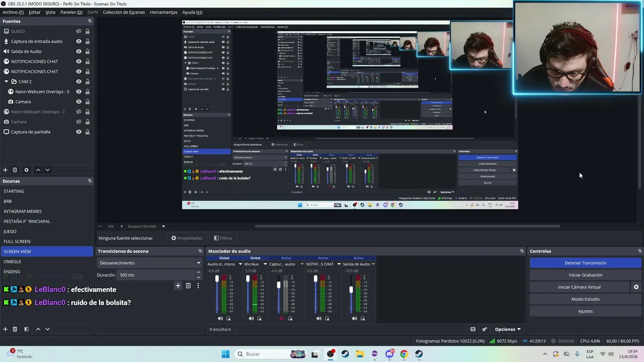This screenshot has height=362, width=644.
Task: Add a configurable scene transition
Action: click(x=178, y=286)
